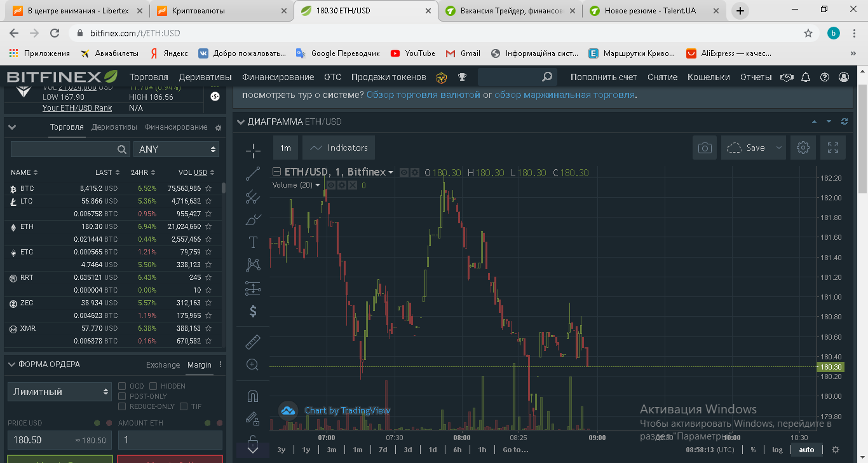Screen dimensions: 868x463
Task: Open the ANY currency filter dropdown
Action: 176,149
